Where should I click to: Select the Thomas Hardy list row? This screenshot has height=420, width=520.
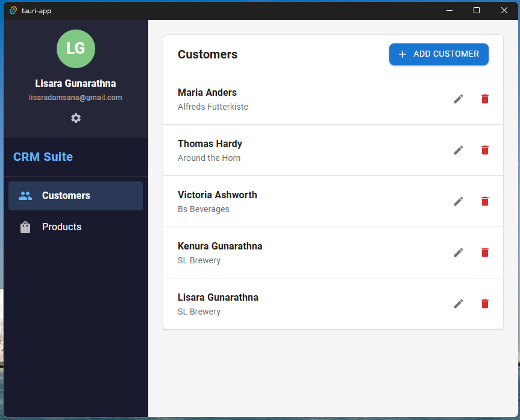pyautogui.click(x=301, y=150)
